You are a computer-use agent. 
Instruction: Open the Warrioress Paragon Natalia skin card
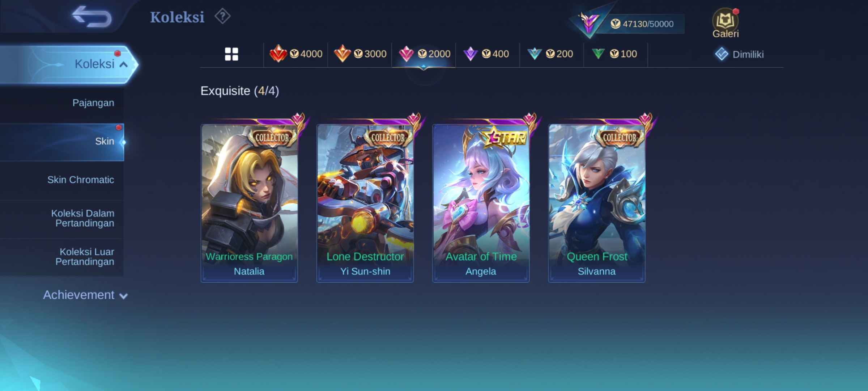[x=249, y=203]
